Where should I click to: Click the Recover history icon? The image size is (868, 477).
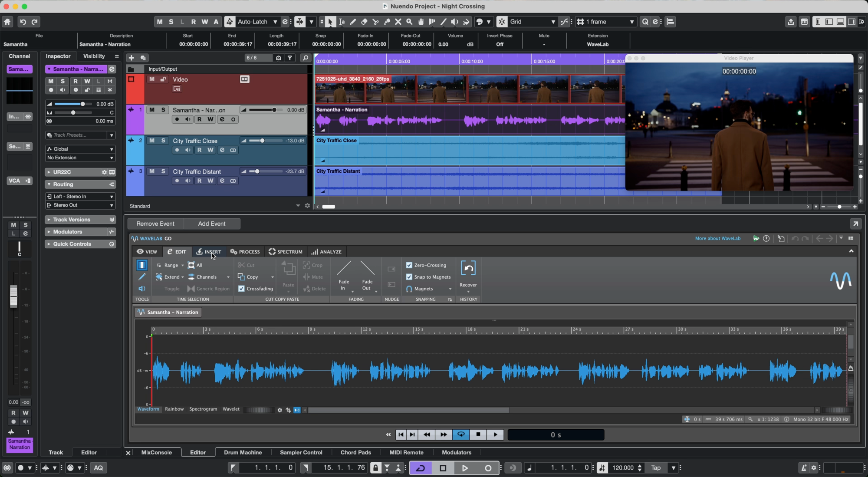tap(468, 269)
